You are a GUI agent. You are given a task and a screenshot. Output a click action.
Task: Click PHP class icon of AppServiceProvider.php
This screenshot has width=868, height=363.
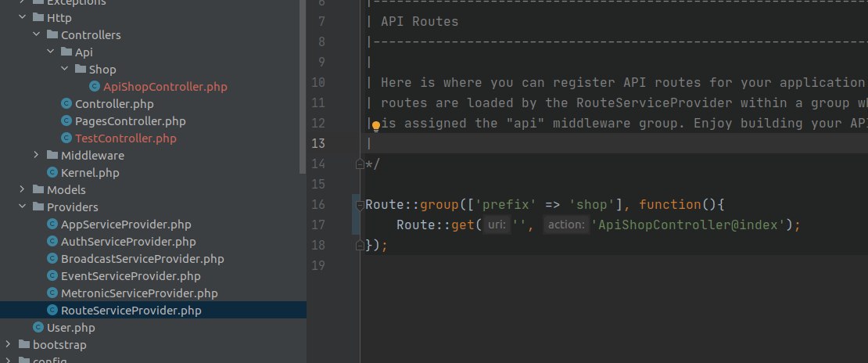pyautogui.click(x=52, y=224)
